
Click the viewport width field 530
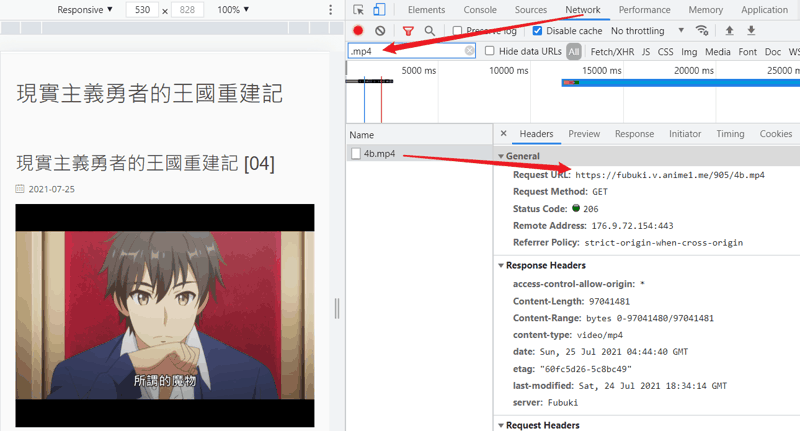(x=142, y=10)
